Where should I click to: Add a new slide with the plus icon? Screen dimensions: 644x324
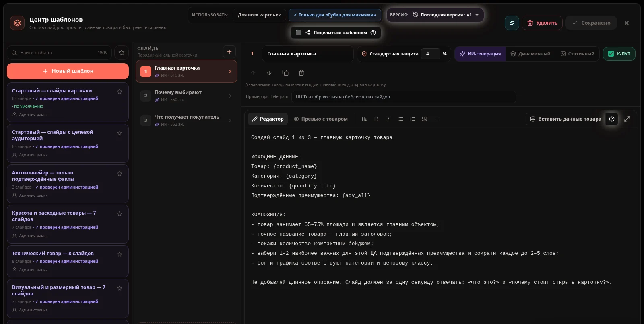(x=229, y=52)
